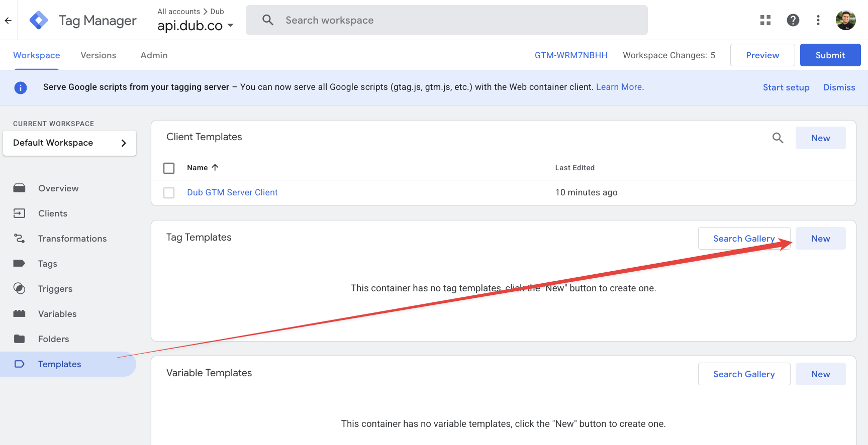This screenshot has width=868, height=445.
Task: Switch to the Versions tab
Action: tap(99, 55)
